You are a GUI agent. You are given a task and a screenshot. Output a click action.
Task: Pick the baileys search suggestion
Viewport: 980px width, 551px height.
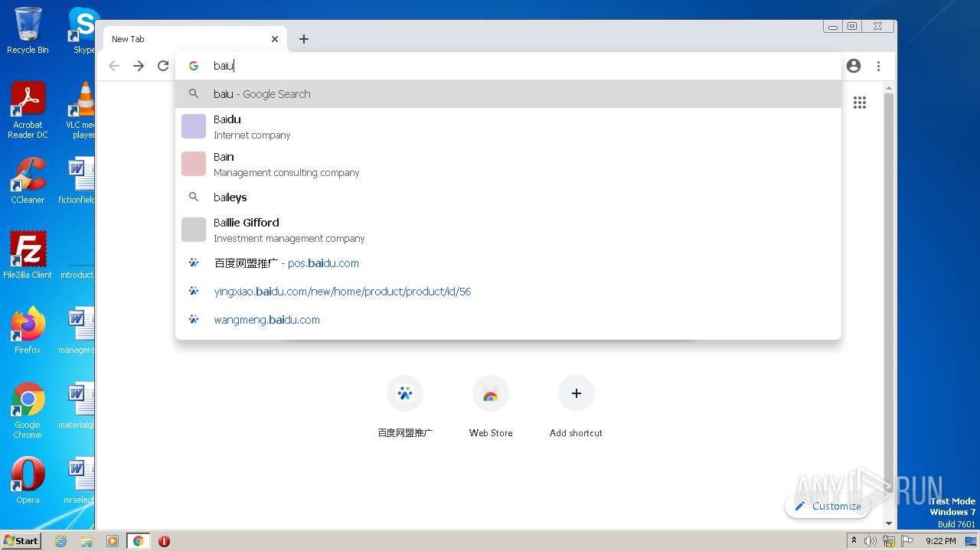click(508, 197)
